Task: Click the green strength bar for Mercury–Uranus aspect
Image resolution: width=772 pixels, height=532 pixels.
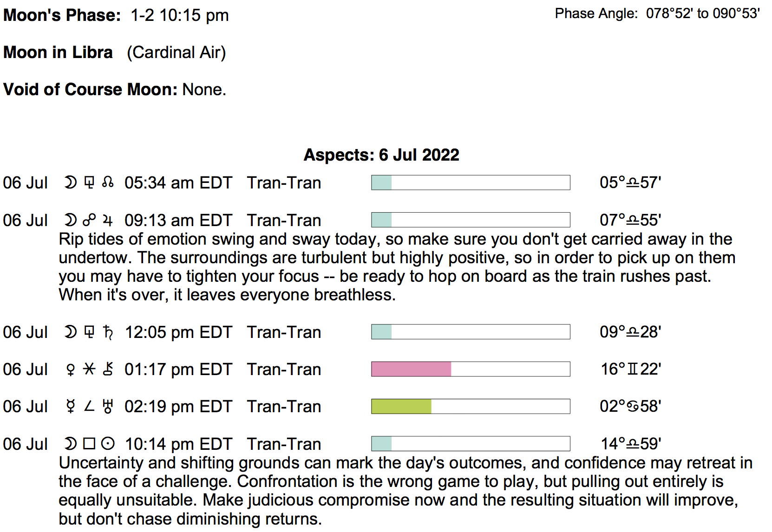Action: tap(401, 406)
